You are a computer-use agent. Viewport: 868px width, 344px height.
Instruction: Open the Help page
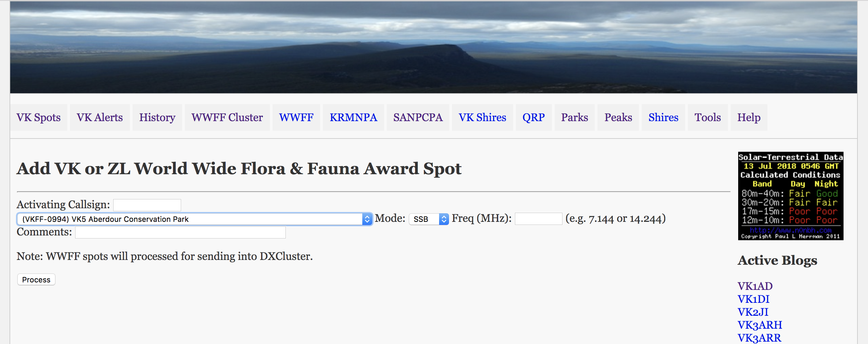click(749, 117)
